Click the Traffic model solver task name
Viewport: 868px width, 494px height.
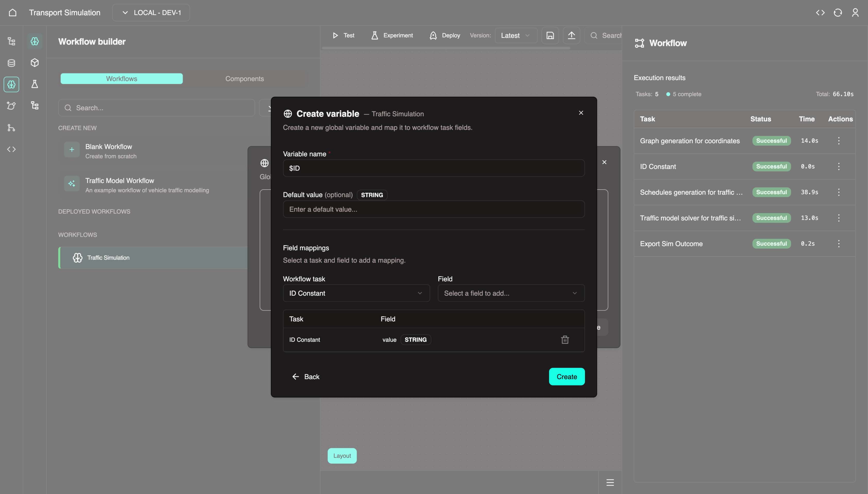click(690, 218)
